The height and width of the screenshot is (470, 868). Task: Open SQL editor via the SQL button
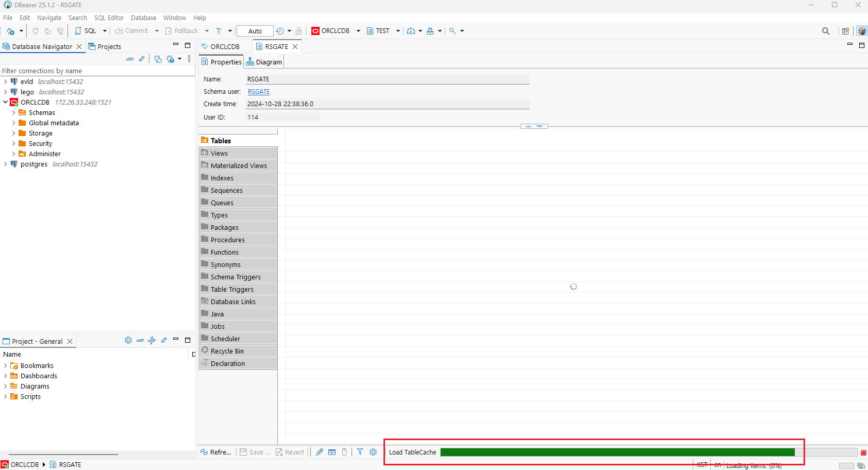click(x=86, y=31)
